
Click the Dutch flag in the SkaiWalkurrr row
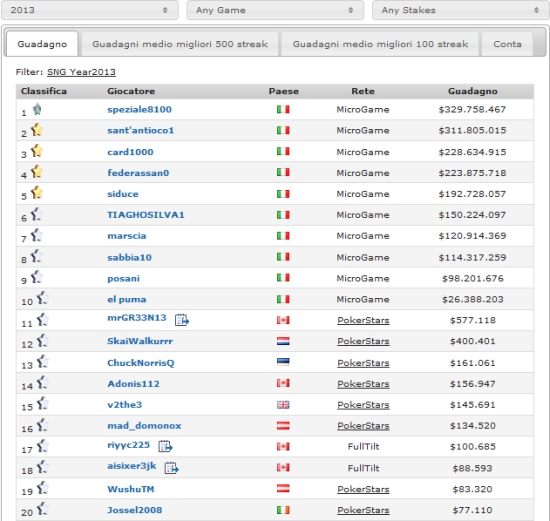283,341
